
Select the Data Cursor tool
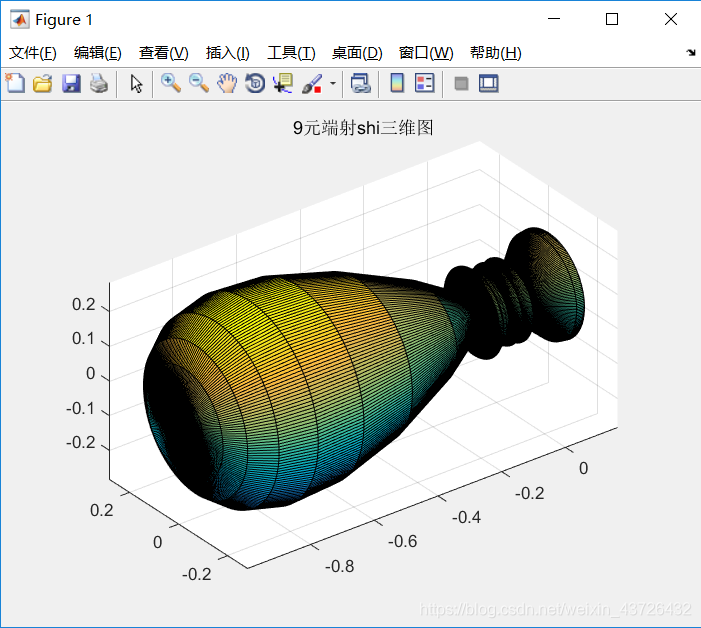coord(283,84)
